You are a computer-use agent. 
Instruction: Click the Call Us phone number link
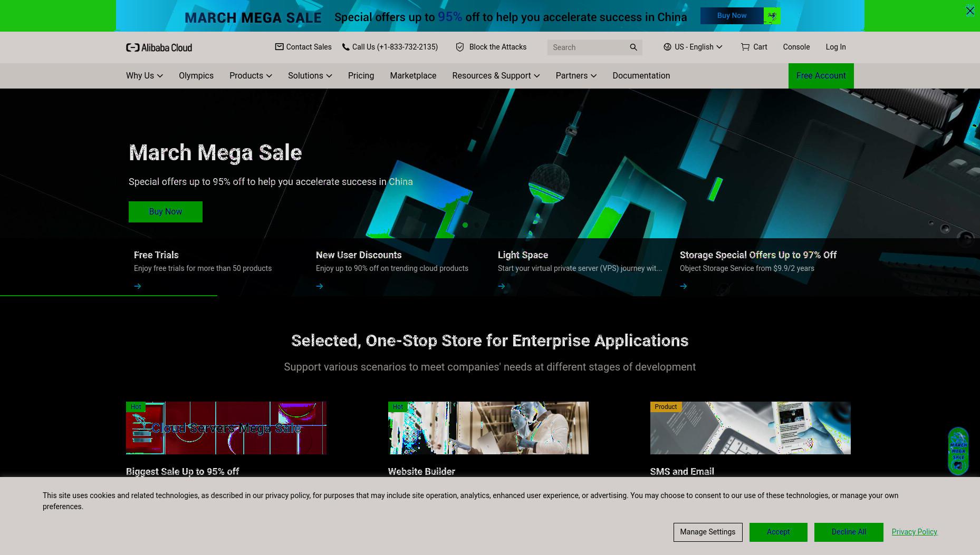pyautogui.click(x=390, y=47)
